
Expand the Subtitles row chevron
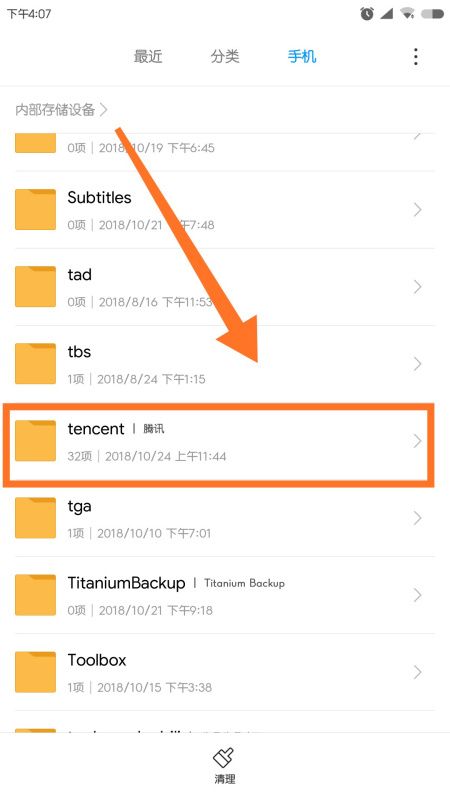click(418, 210)
